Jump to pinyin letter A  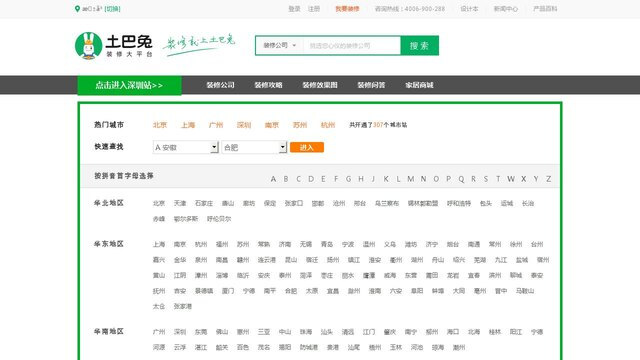point(273,179)
